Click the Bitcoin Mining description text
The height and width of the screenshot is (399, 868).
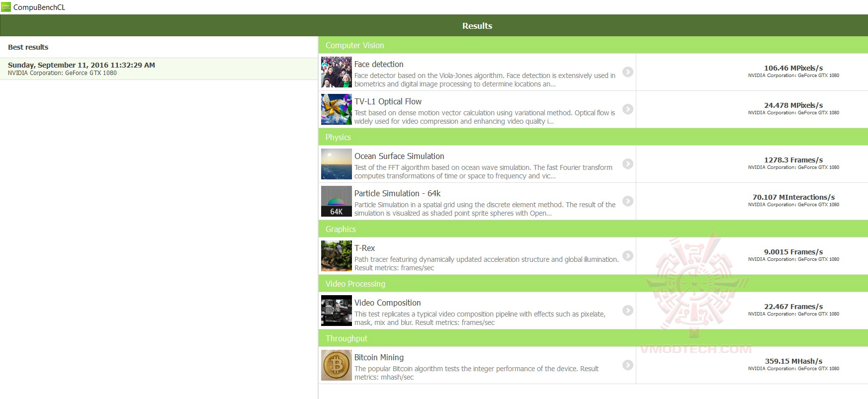(476, 373)
